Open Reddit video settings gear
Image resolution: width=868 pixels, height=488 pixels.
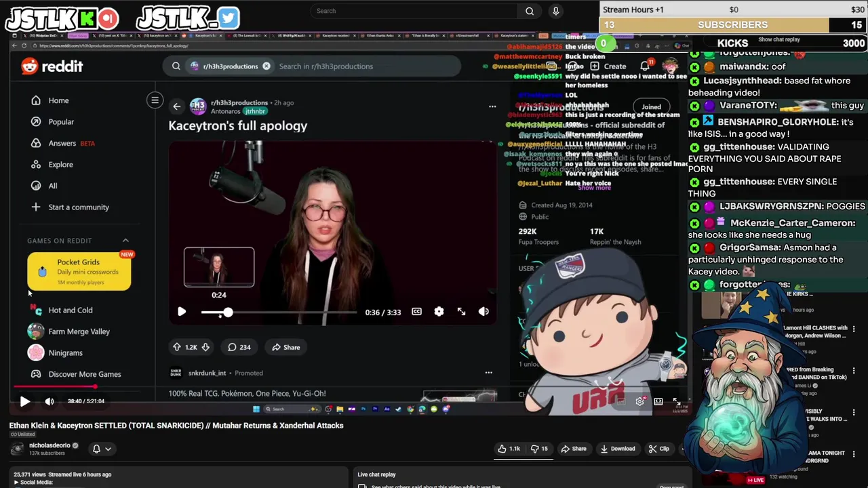pos(439,312)
